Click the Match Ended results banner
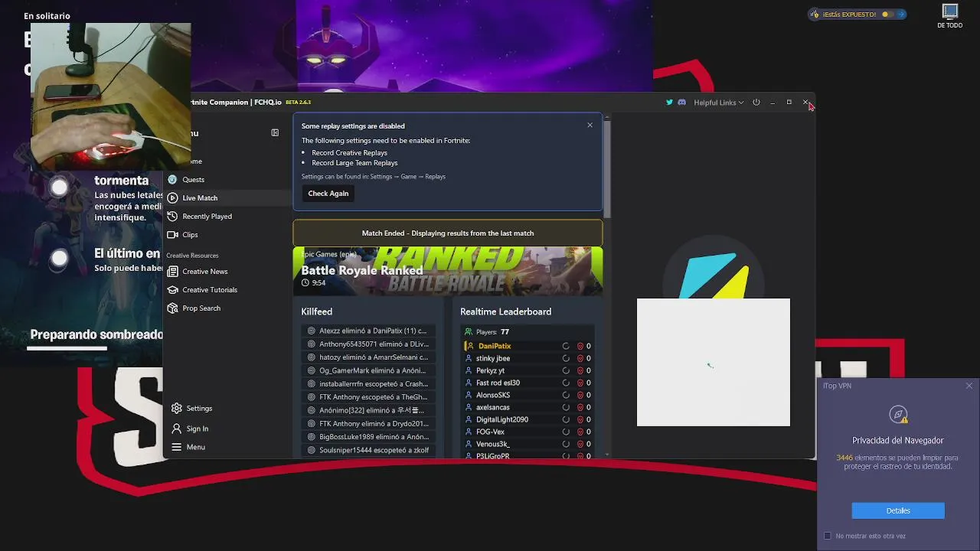This screenshot has height=551, width=980. pos(448,233)
